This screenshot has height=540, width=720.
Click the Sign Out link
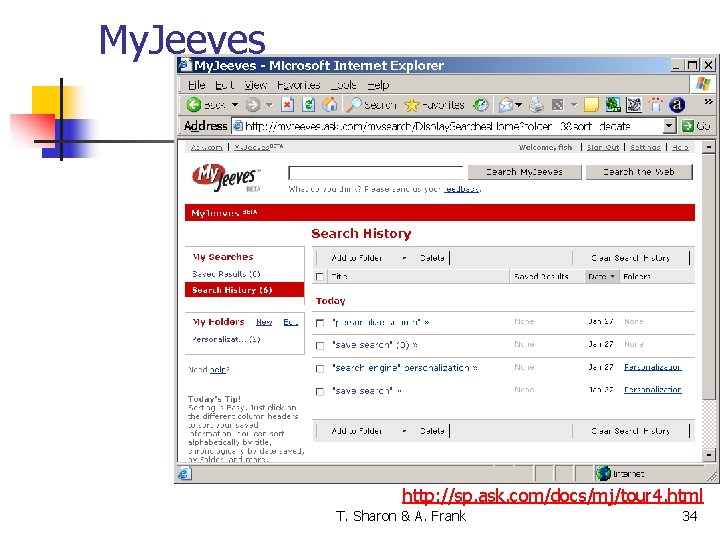pos(603,147)
